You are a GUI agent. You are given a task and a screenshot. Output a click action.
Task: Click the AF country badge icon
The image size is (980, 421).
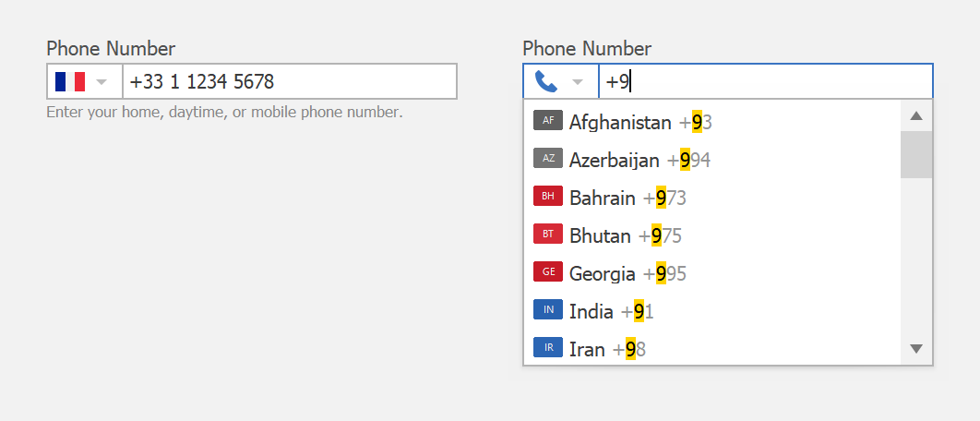pyautogui.click(x=548, y=121)
